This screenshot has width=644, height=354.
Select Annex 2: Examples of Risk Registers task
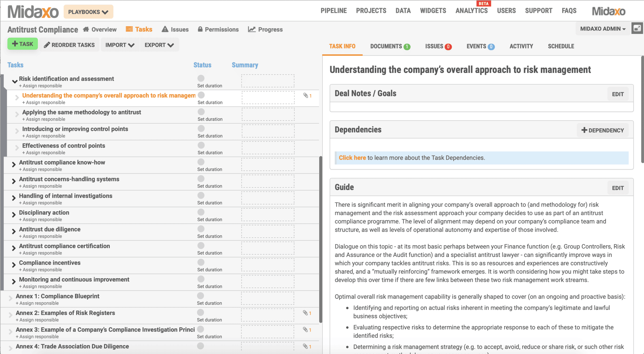65,313
